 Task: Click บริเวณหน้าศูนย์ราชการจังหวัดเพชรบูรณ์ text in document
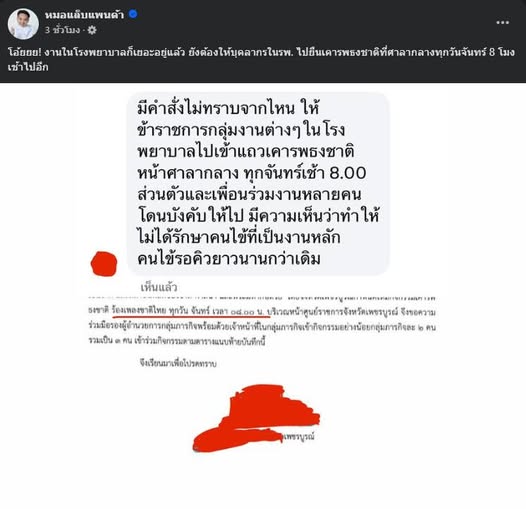(332, 312)
